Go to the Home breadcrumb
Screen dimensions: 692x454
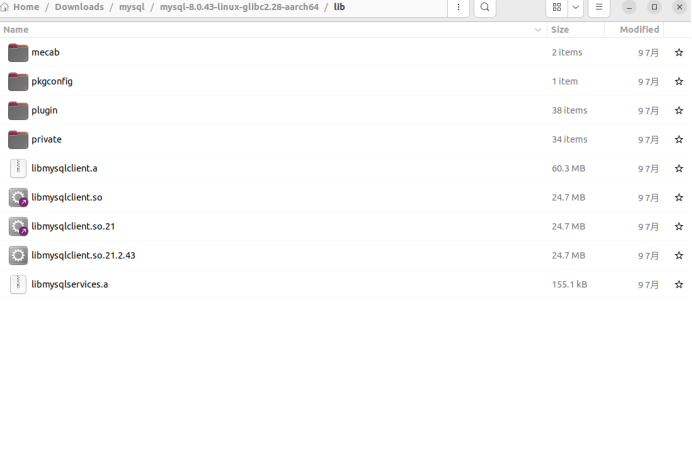pyautogui.click(x=26, y=7)
